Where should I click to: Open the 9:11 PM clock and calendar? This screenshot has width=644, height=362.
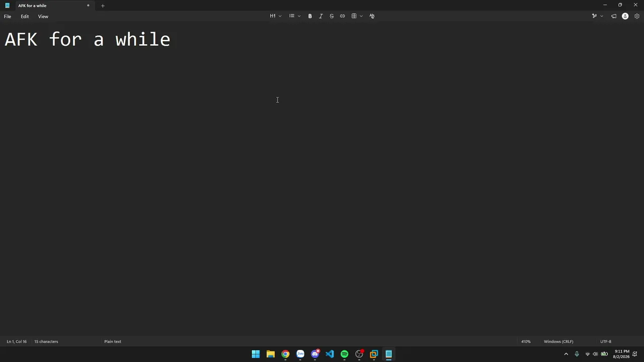(x=621, y=354)
